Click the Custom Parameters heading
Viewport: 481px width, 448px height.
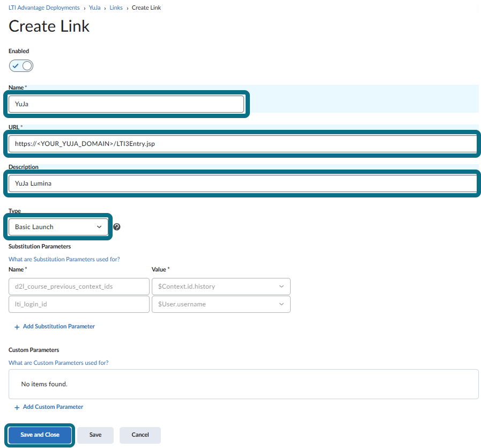click(34, 350)
